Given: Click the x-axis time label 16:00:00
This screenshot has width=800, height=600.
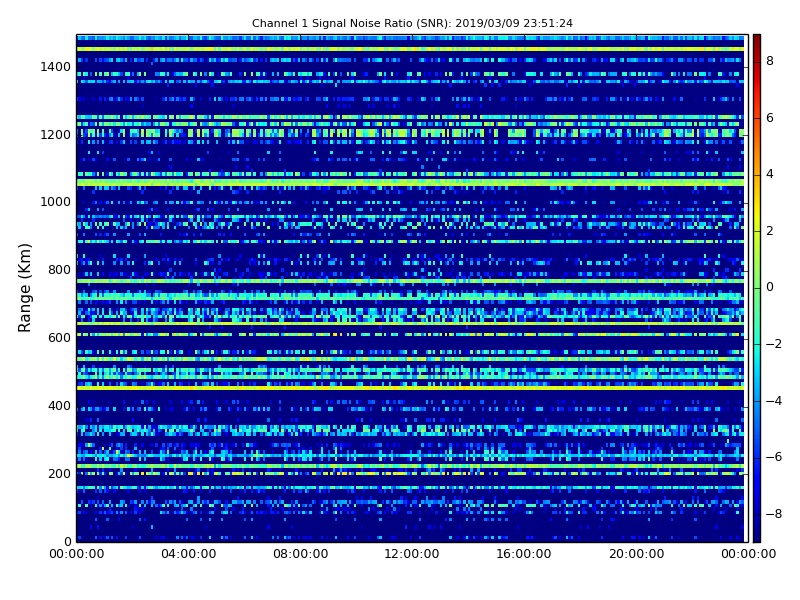Looking at the screenshot, I should tap(523, 554).
